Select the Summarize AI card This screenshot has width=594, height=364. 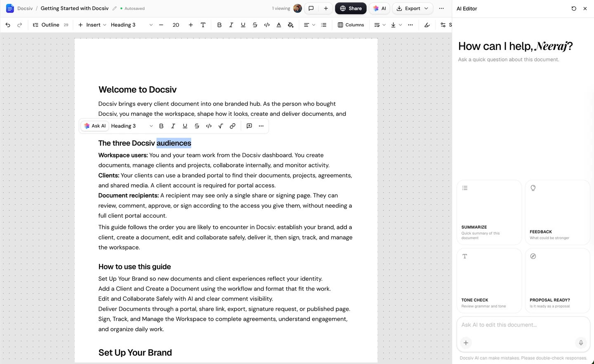pos(489,212)
